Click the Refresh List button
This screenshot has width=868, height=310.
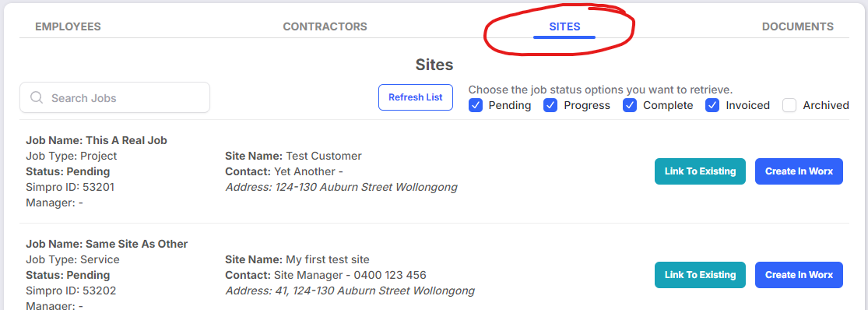pyautogui.click(x=416, y=97)
